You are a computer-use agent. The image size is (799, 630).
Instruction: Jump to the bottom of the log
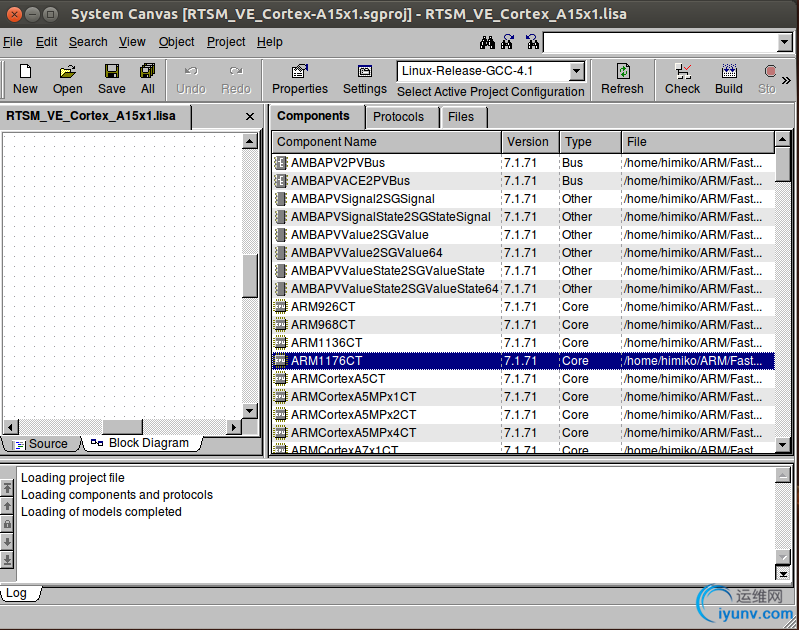[7, 560]
